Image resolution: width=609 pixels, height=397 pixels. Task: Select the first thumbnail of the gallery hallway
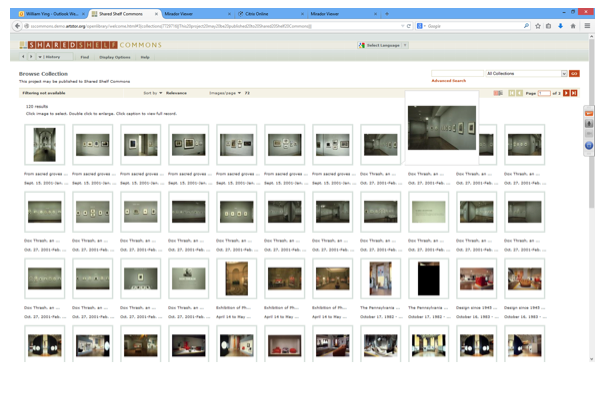point(45,145)
